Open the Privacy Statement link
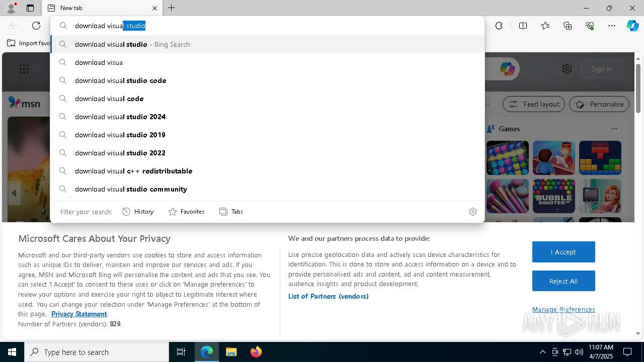Screen dimensions: 644x362 point(79,314)
